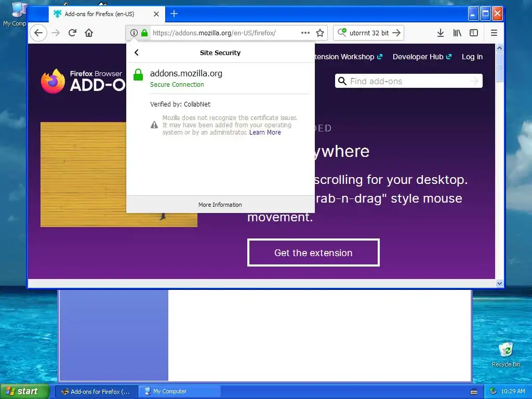Viewport: 532px width, 399px height.
Task: Click the site information (i) icon
Action: (134, 33)
